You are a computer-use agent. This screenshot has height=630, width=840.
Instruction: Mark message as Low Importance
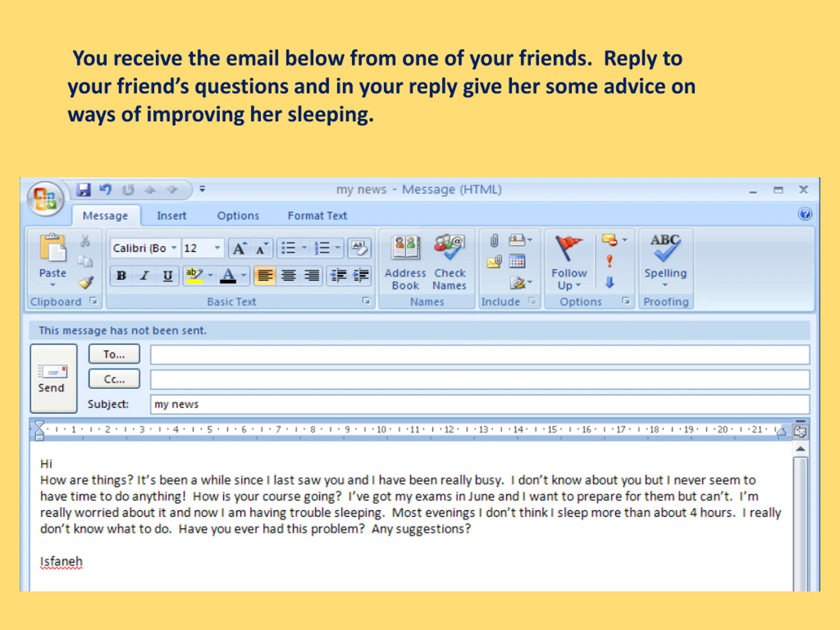pos(610,282)
